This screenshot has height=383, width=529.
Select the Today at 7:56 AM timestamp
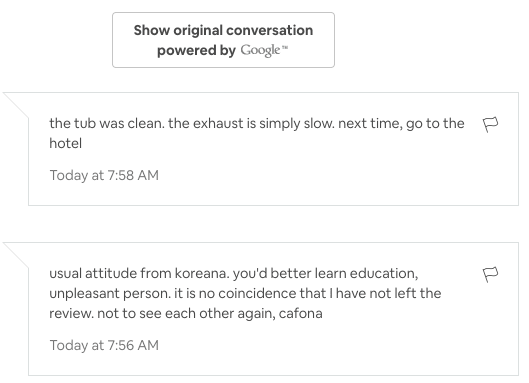(x=104, y=346)
